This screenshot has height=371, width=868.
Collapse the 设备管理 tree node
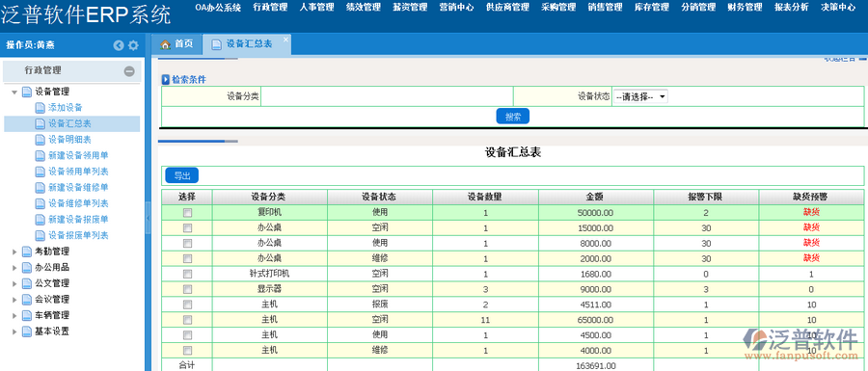(x=14, y=92)
